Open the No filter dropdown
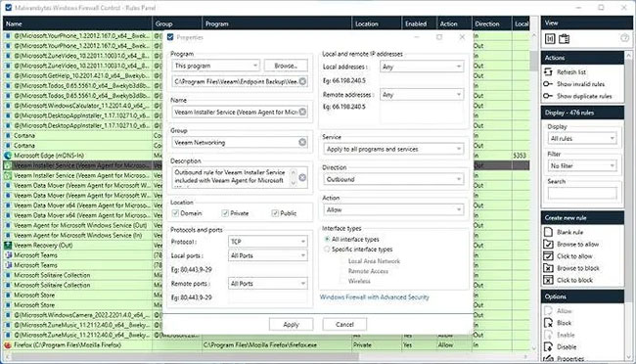 582,165
